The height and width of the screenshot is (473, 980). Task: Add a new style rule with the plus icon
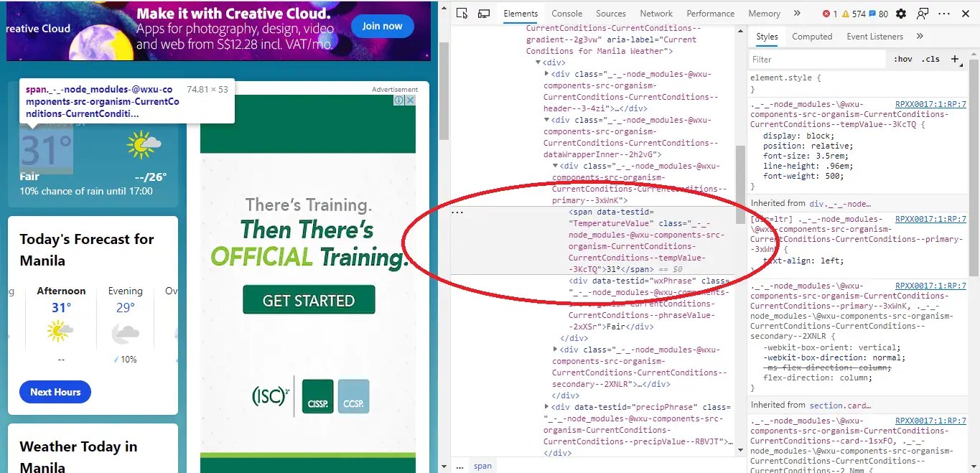tap(955, 59)
